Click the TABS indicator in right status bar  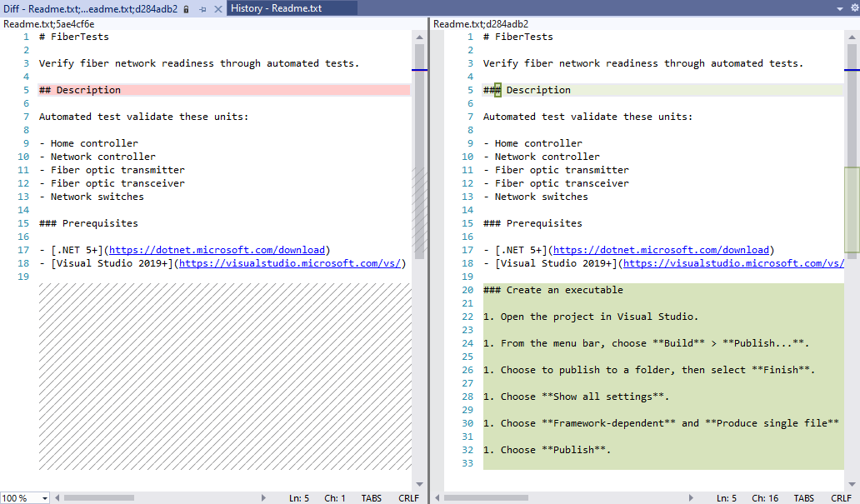click(x=803, y=497)
